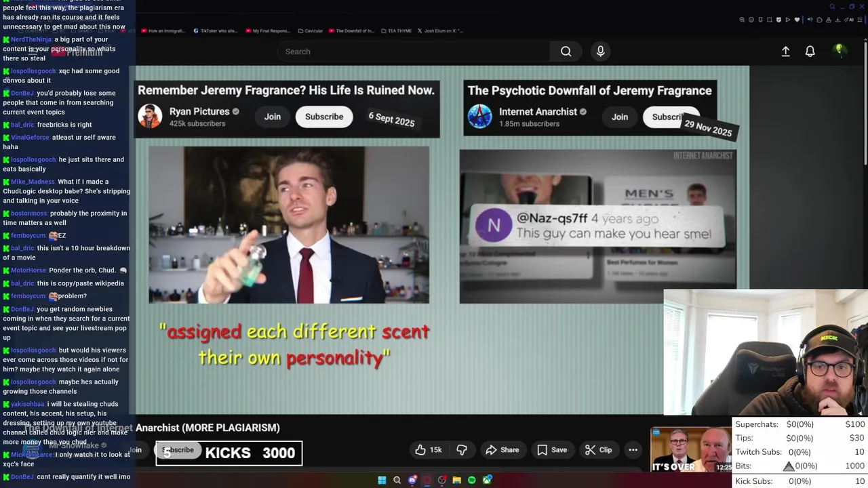Click chat message 'this is copy/paste wikipedia'
868x488 pixels.
[81, 283]
